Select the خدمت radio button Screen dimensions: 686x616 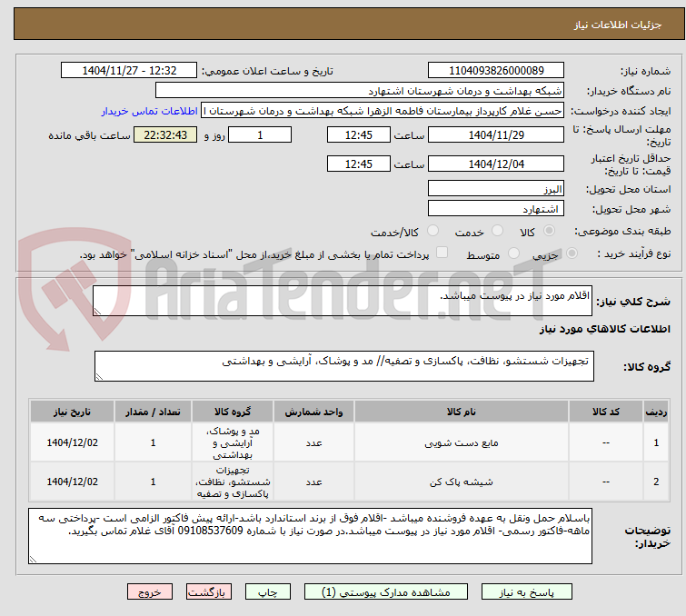pyautogui.click(x=497, y=231)
